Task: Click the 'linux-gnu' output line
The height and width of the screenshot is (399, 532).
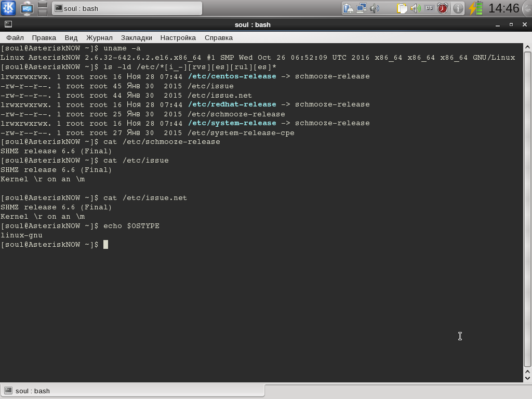Action: (x=21, y=235)
